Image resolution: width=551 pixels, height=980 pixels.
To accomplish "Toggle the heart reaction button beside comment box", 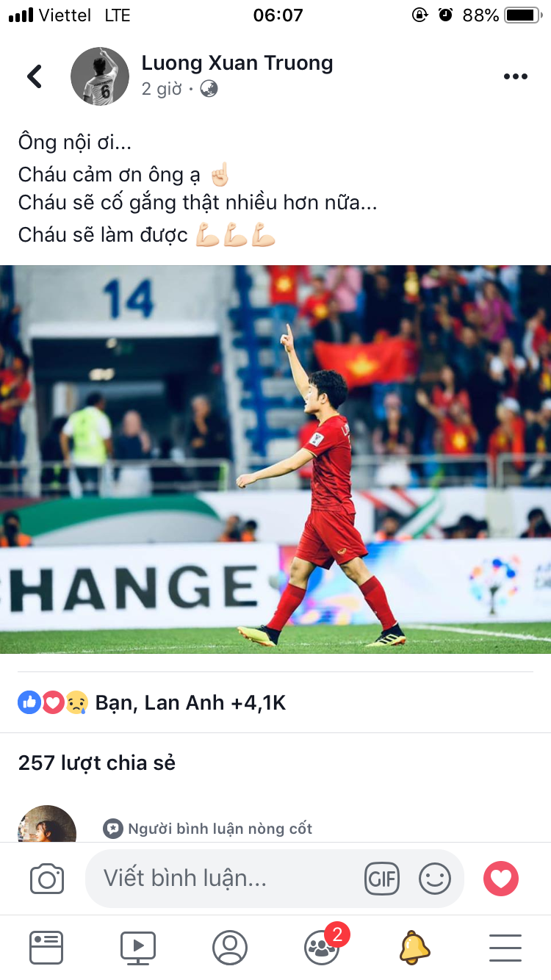I will click(501, 879).
